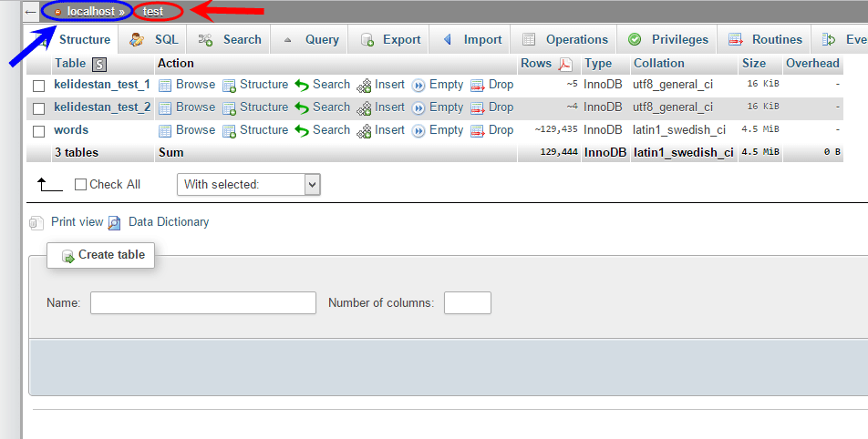868x439 pixels.
Task: Enable the Check All checkbox
Action: 80,185
